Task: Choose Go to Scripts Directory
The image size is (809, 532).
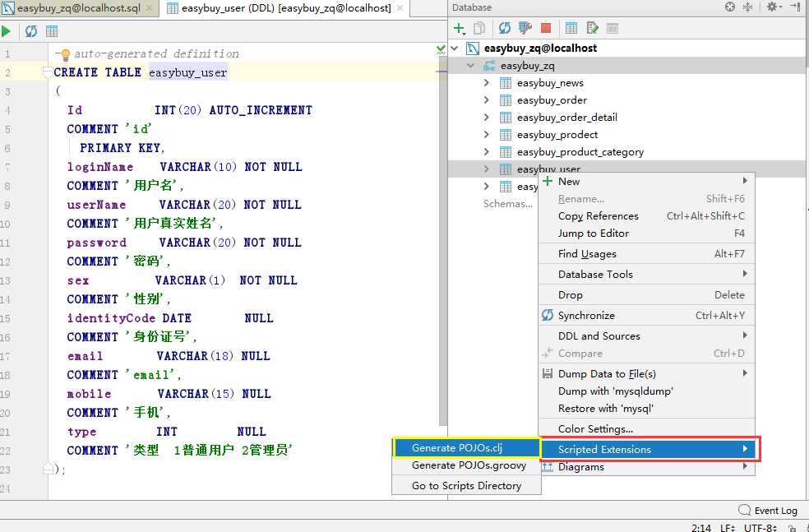Action: tap(466, 486)
